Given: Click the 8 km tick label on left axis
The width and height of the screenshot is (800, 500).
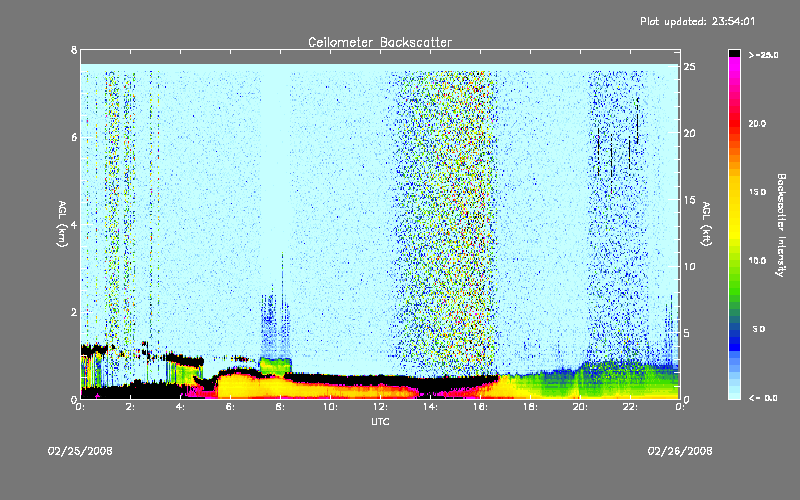Looking at the screenshot, I should tap(74, 50).
